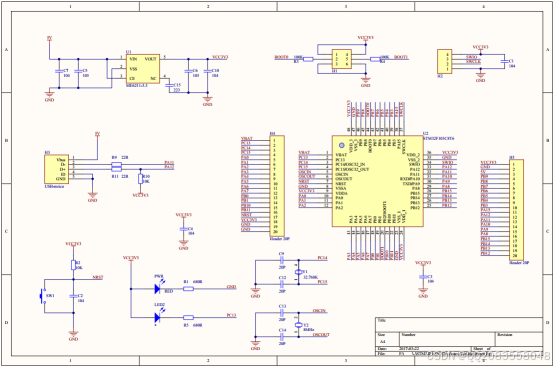The width and height of the screenshot is (554, 367).
Task: Select USB series resistor R11 22R
Action: pos(116,169)
